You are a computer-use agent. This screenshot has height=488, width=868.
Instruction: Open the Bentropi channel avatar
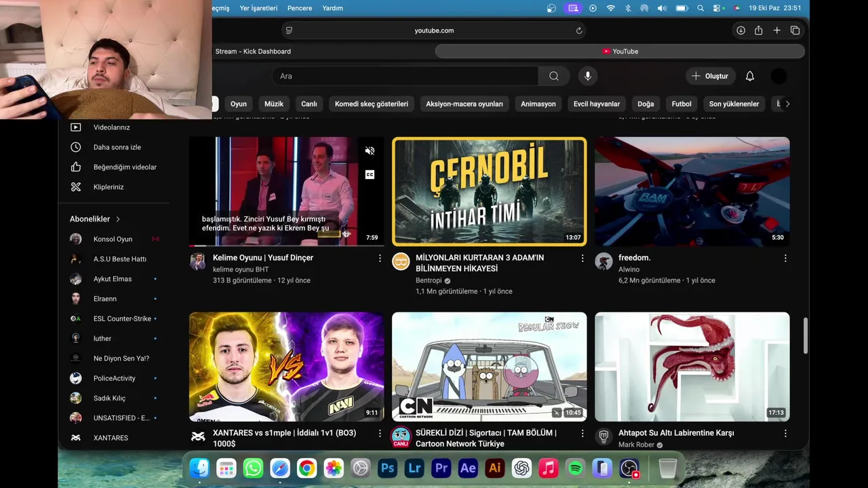point(401,262)
